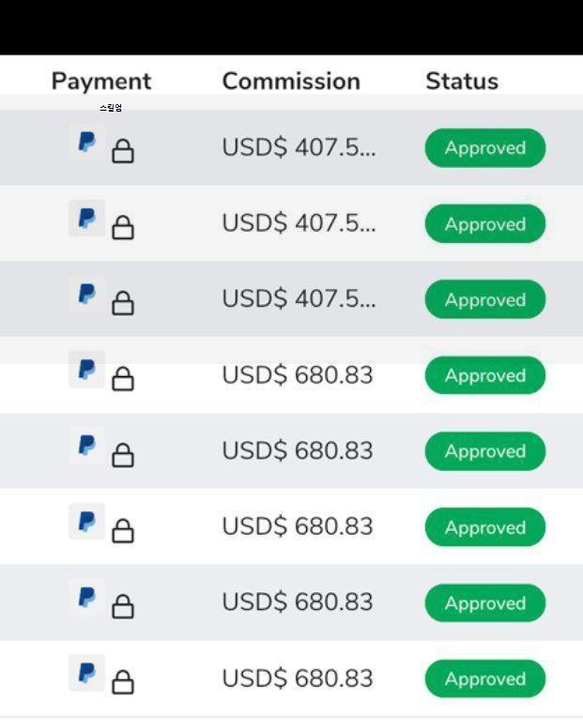Select the third row's USD$ 407.5... commission
The image size is (583, 728).
(x=299, y=299)
